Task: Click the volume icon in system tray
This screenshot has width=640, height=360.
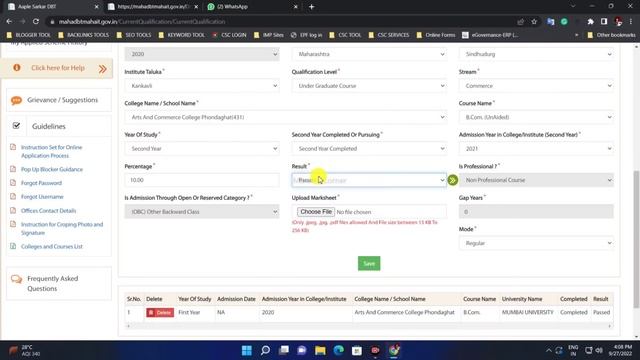Action: pos(599,350)
